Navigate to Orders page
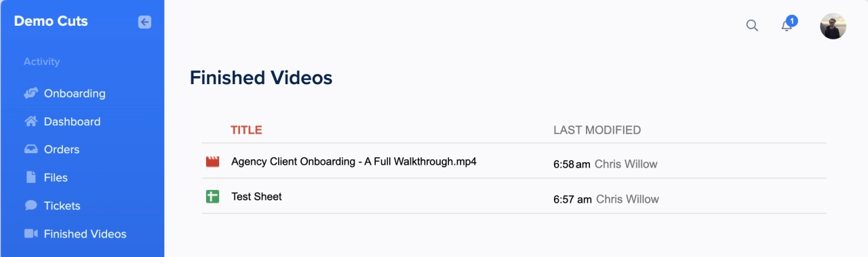Viewport: 868px width, 257px height. [62, 149]
